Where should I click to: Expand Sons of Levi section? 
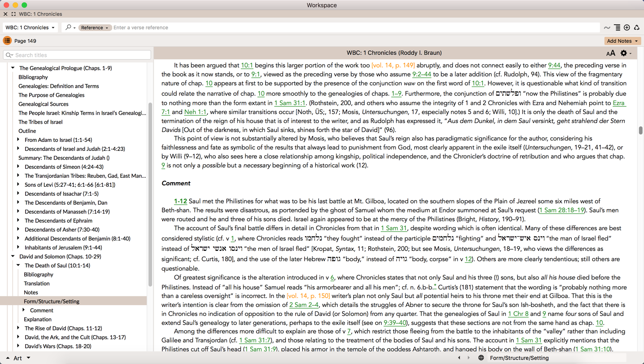pyautogui.click(x=18, y=184)
